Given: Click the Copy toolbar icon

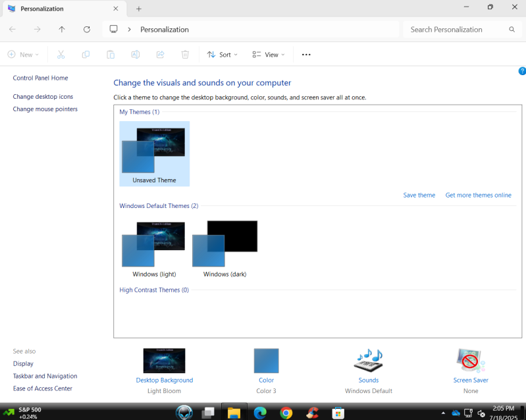Looking at the screenshot, I should tap(86, 55).
